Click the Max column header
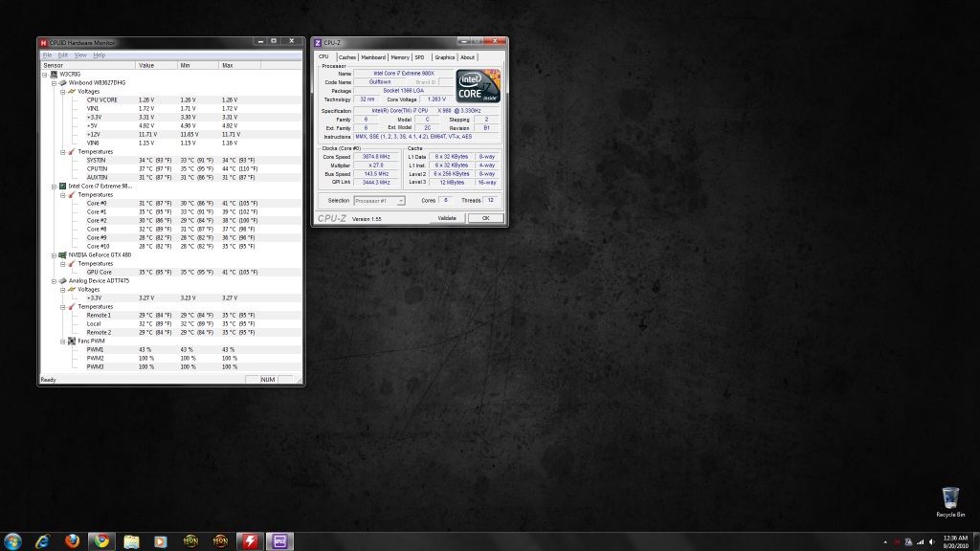980x551 pixels. coord(227,65)
